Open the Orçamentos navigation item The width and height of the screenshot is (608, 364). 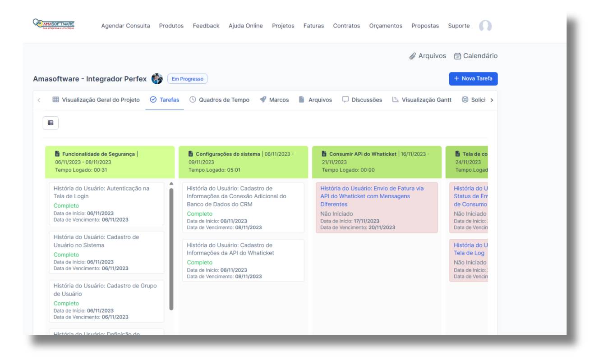[386, 26]
